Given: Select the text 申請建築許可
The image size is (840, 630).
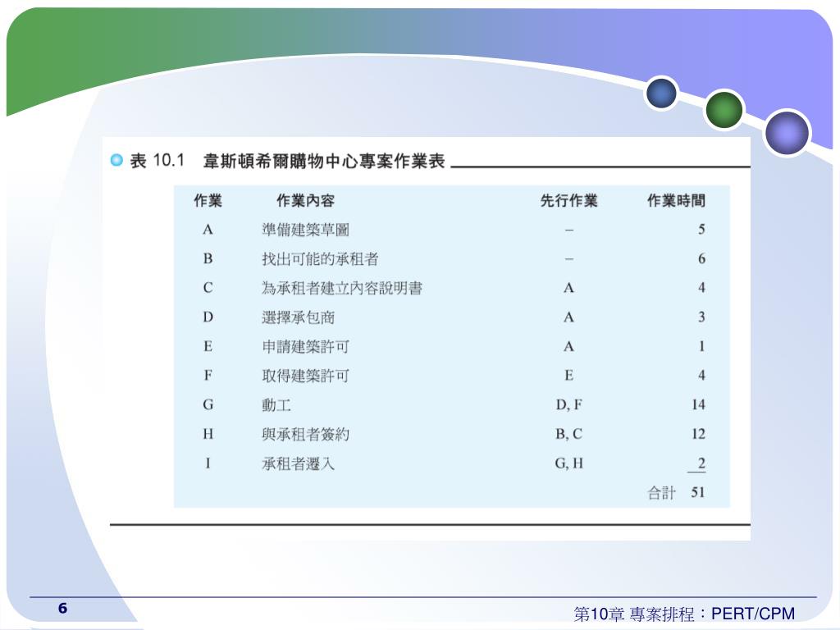Looking at the screenshot, I should click(305, 347).
